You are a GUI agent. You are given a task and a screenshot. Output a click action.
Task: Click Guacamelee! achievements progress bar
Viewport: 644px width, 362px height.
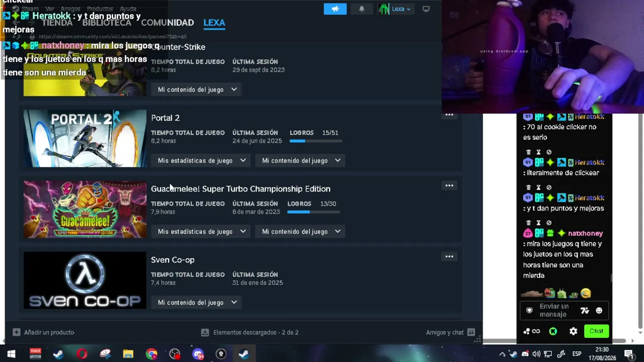pyautogui.click(x=313, y=212)
